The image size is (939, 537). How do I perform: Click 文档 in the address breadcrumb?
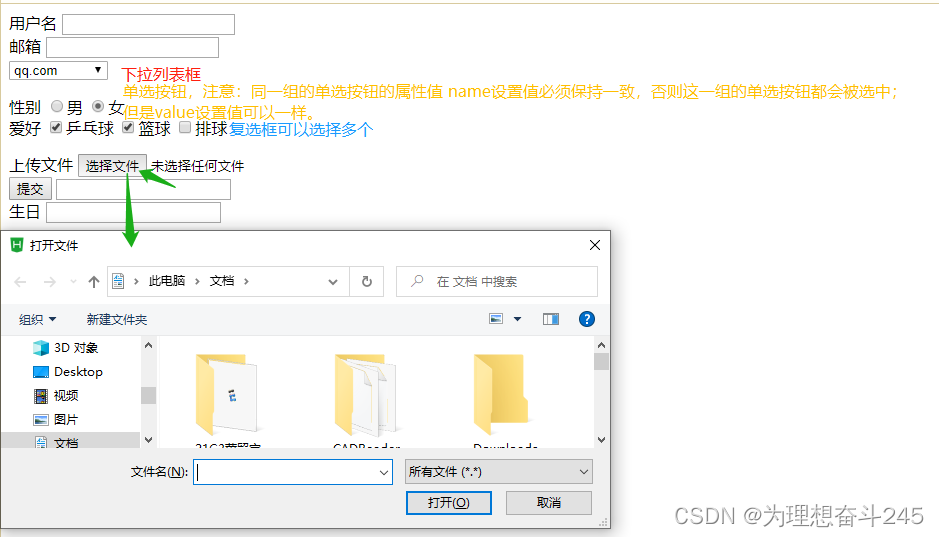pos(222,281)
